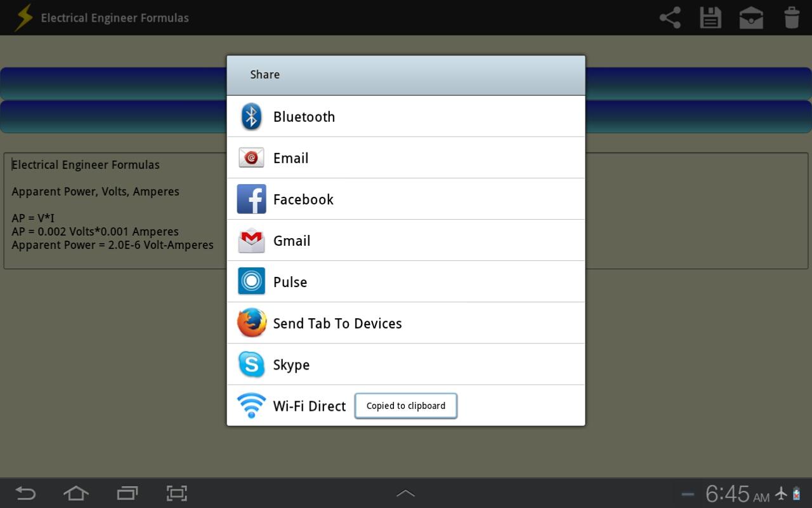Tap the airplane mode status icon
The width and height of the screenshot is (812, 508).
(x=781, y=493)
